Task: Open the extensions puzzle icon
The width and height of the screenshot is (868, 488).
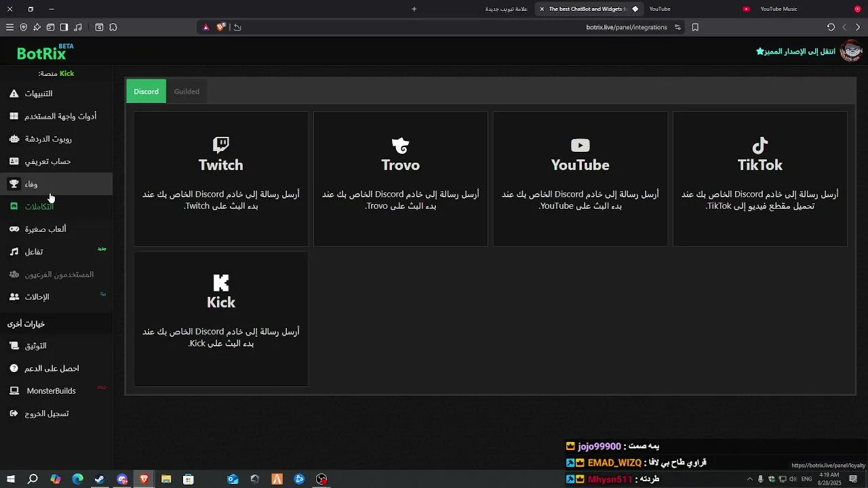Action: click(x=113, y=27)
